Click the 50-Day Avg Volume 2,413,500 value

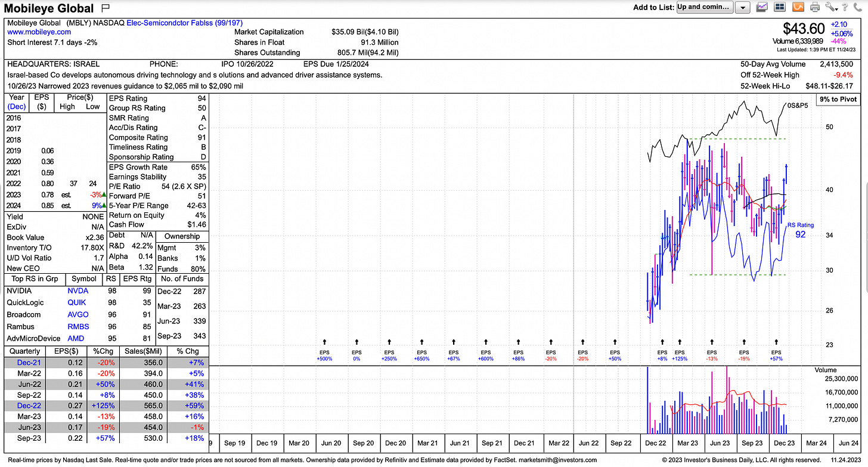(x=835, y=64)
